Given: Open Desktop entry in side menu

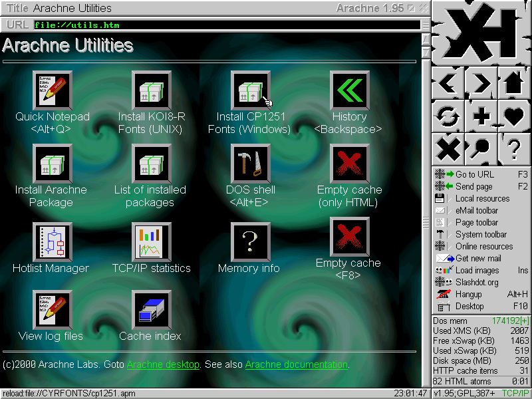Looking at the screenshot, I should pos(481,307).
